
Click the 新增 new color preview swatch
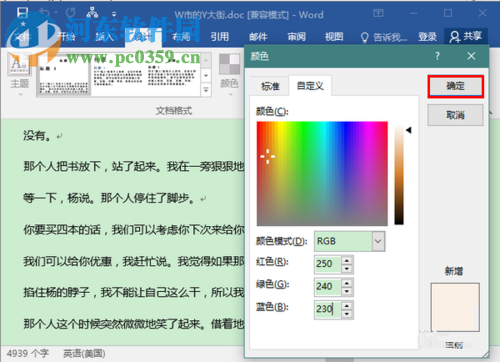click(x=455, y=307)
